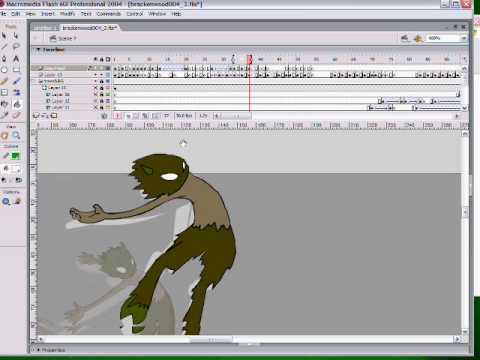Viewport: 480px width, 360px height.
Task: Select the Paint Bucket tool
Action: click(16, 104)
